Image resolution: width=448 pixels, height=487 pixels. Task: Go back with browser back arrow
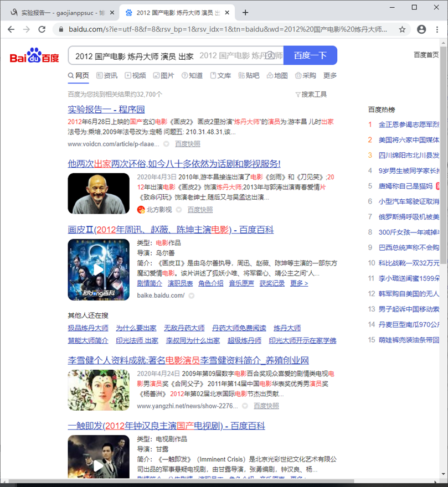tap(11, 29)
